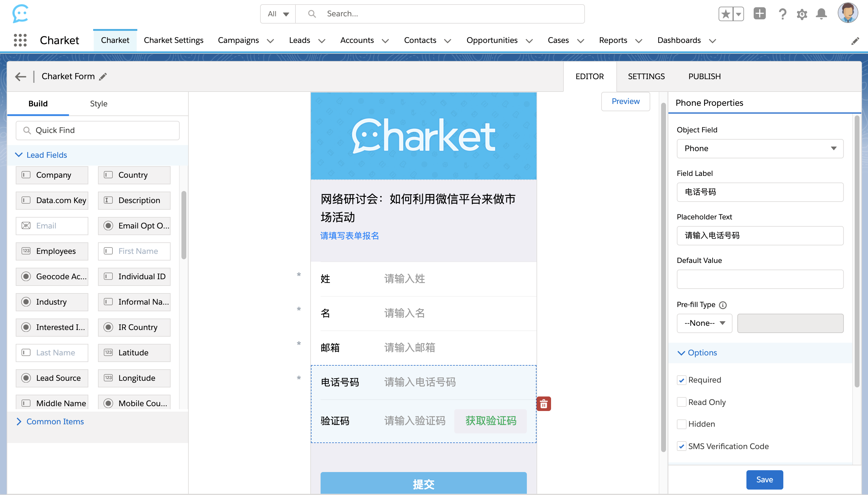868x495 pixels.
Task: Open the App Launcher grid icon
Action: coord(20,40)
